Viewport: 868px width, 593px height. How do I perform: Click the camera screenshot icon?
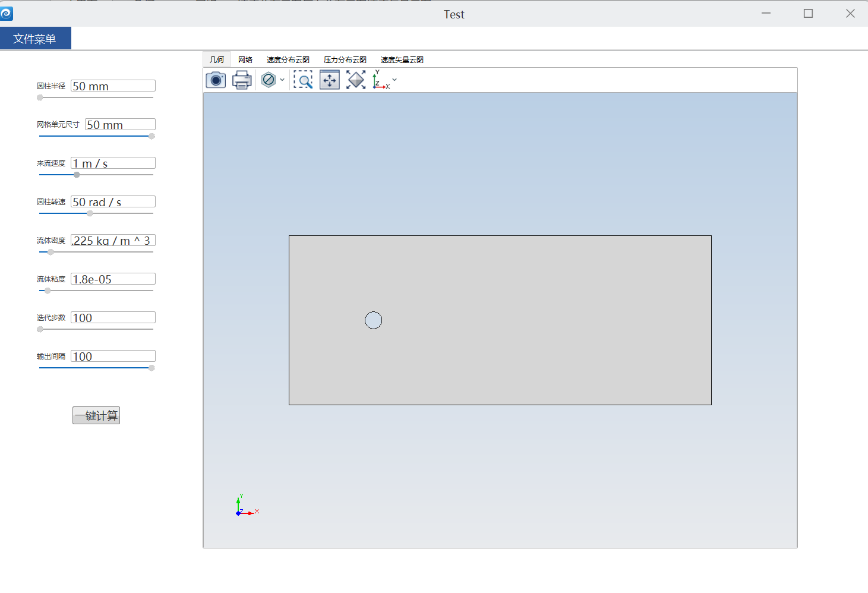[216, 80]
